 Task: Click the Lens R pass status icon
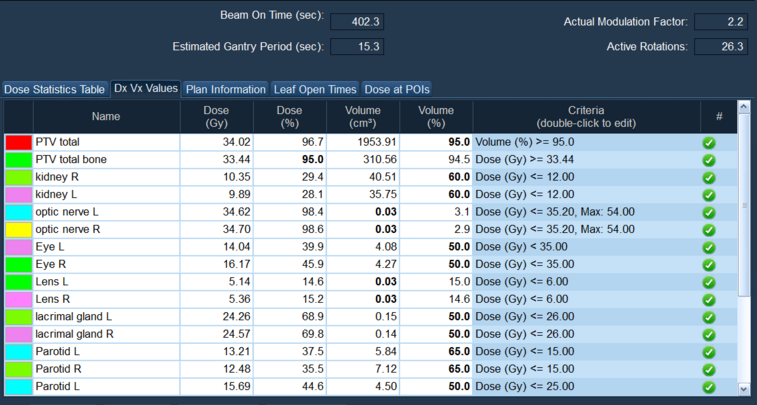pyautogui.click(x=709, y=300)
